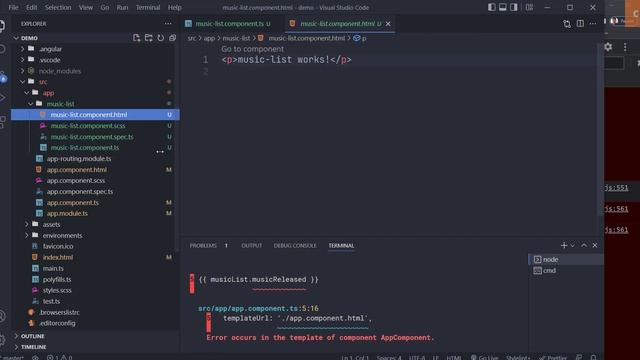Switch to the music-list.component.ts tab

pos(230,24)
